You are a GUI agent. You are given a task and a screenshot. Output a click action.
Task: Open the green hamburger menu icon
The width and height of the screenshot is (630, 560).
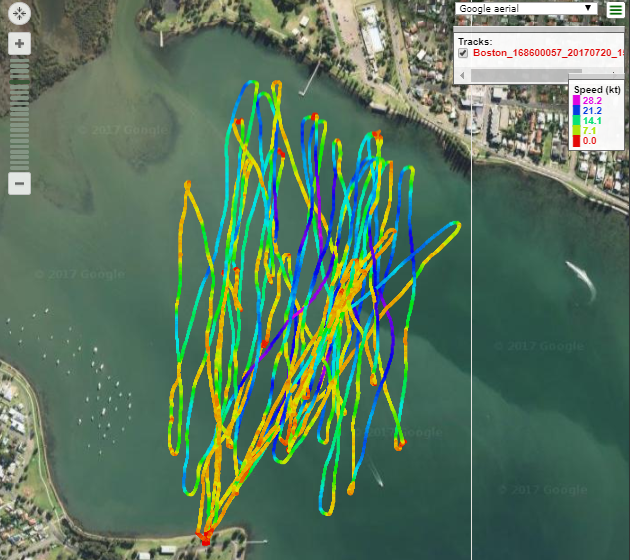(616, 10)
